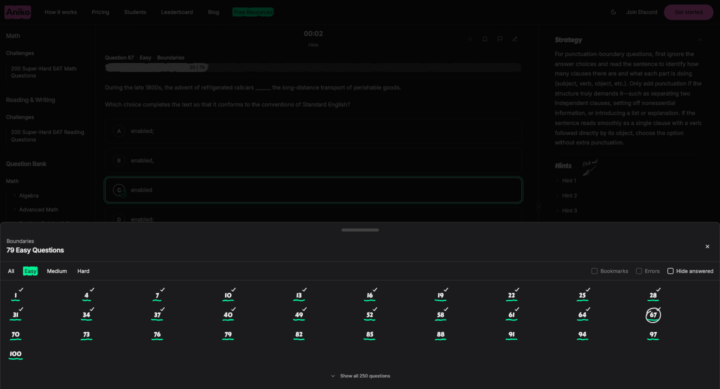Open 200 Super-Hard SAT Math Questions

tap(44, 72)
